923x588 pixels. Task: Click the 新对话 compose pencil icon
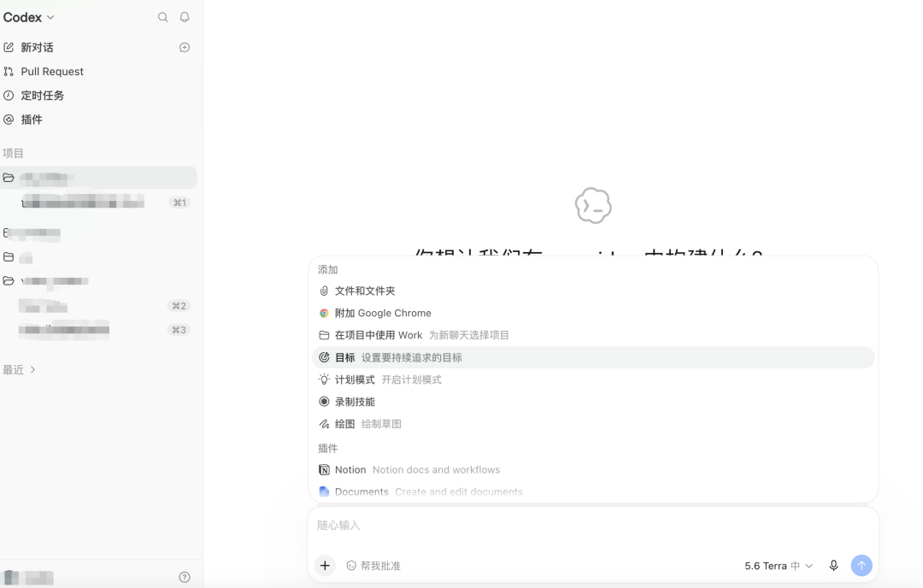pos(9,47)
